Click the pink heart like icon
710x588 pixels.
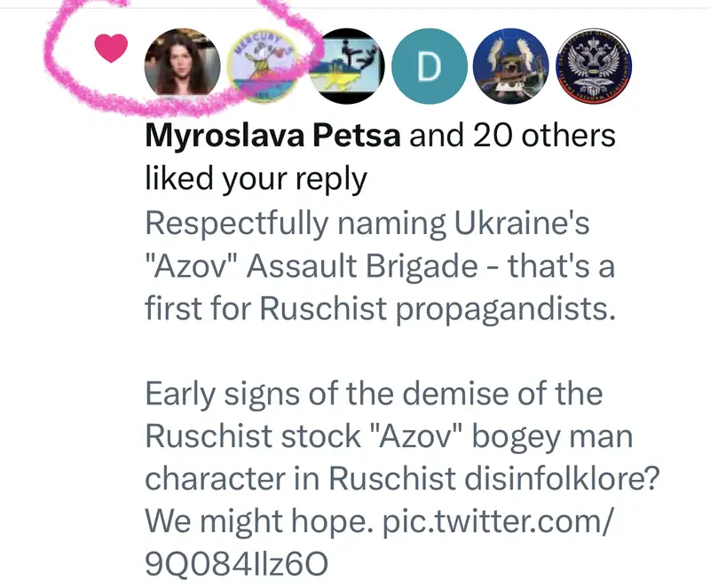(111, 51)
